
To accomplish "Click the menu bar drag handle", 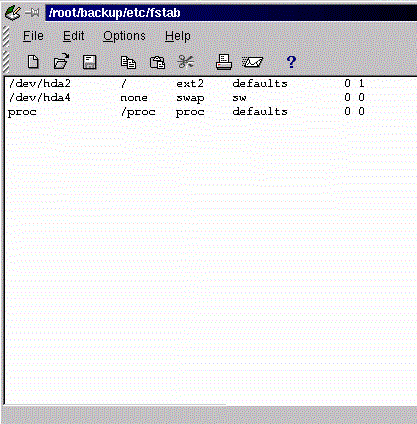I will click(x=6, y=36).
